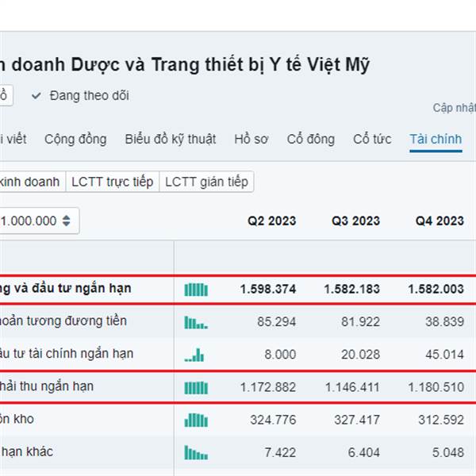Click the checkmark next to Đang theo dõi
Viewport: 476px width, 476px height.
[36, 96]
